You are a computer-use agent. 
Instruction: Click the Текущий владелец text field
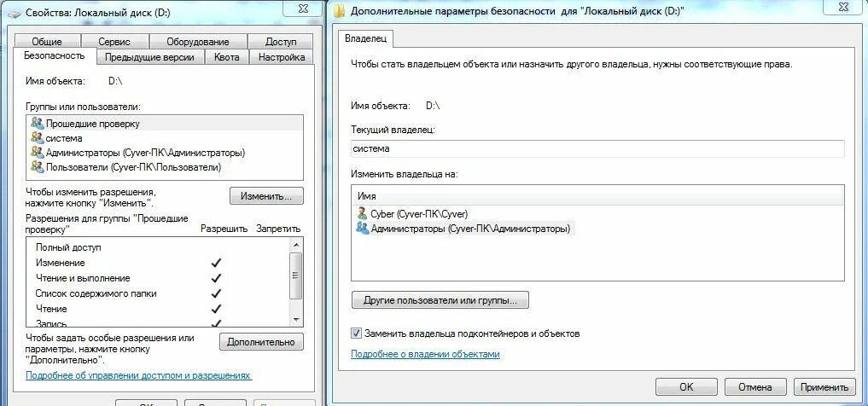click(597, 148)
